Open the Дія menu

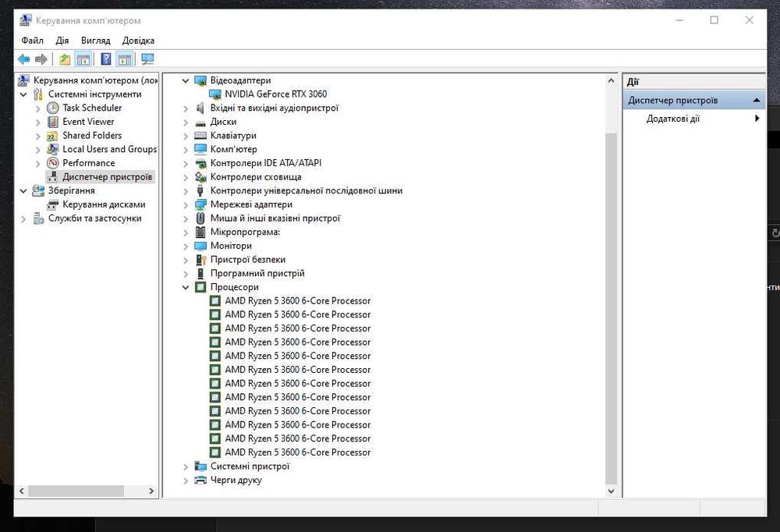pos(62,41)
